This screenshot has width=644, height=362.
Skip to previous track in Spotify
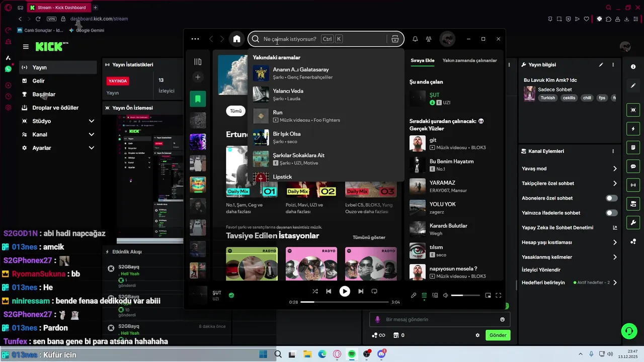pos(329,291)
